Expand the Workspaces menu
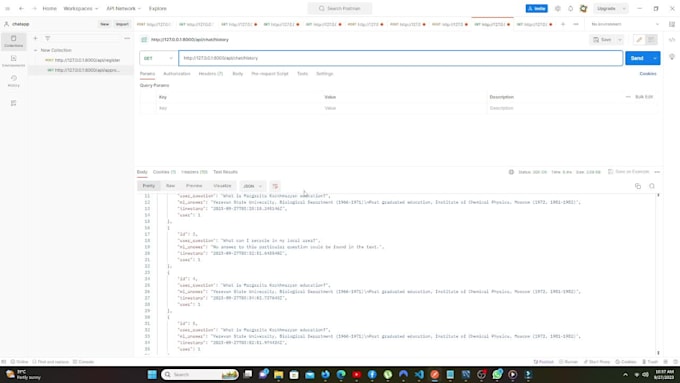680x383 pixels. (81, 8)
